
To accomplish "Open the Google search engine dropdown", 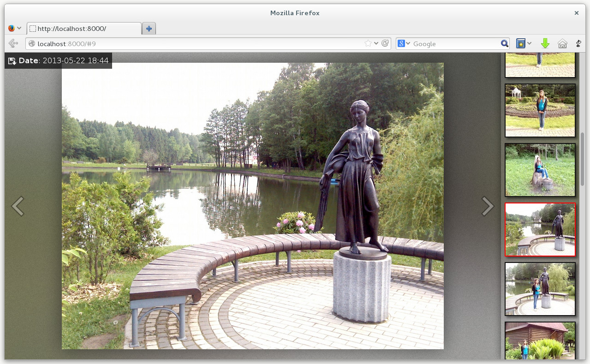I will coord(404,43).
